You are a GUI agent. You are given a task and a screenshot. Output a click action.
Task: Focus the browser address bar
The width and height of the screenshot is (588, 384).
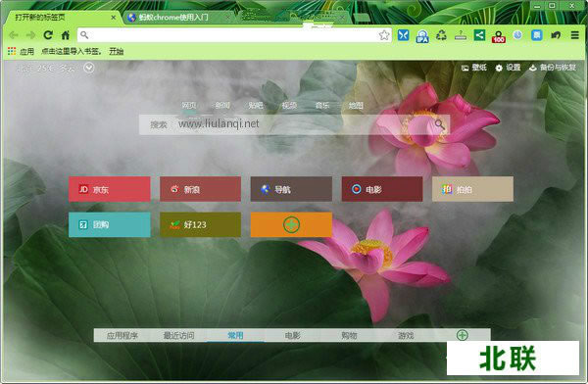pyautogui.click(x=234, y=35)
